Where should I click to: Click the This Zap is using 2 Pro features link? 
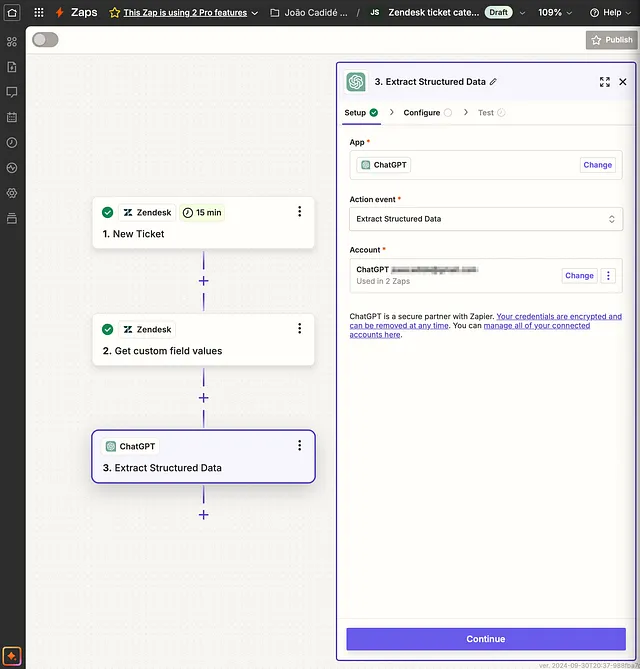(185, 13)
